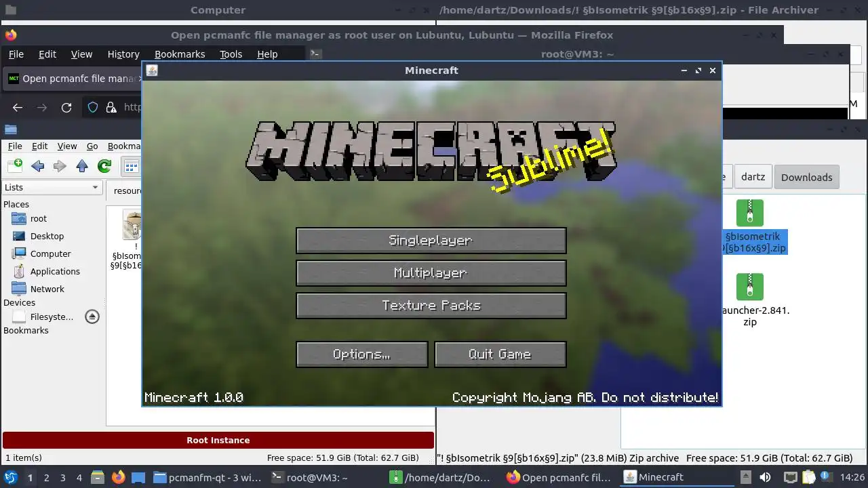This screenshot has height=488, width=868.
Task: Launch Firefox from taskbar quick launch
Action: point(118,478)
